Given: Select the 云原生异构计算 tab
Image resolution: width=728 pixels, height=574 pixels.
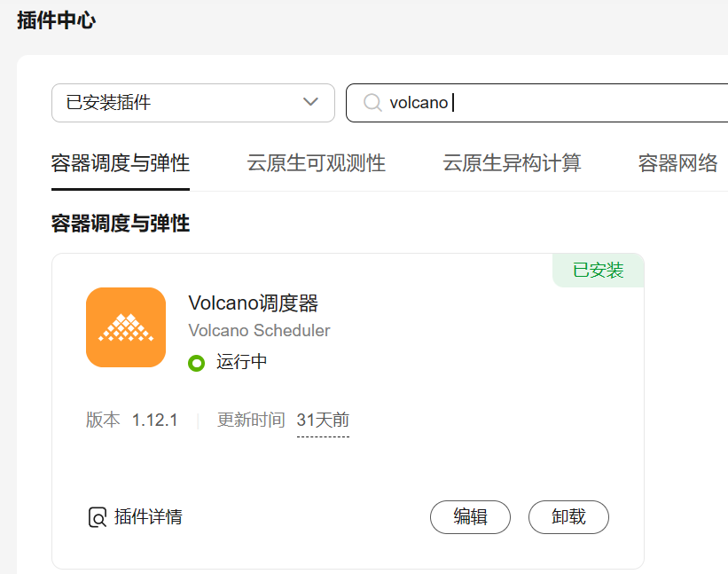Looking at the screenshot, I should (x=513, y=163).
